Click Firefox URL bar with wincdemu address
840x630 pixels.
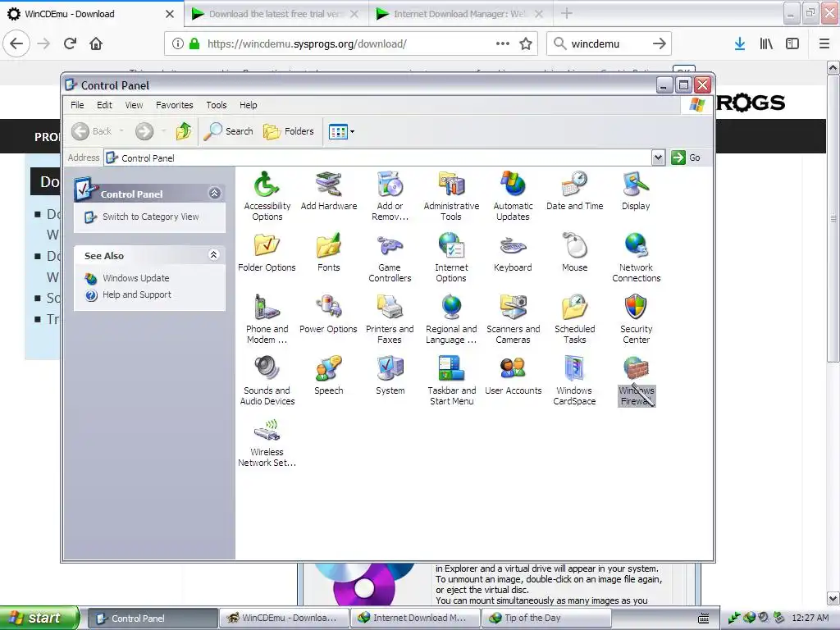coord(351,43)
